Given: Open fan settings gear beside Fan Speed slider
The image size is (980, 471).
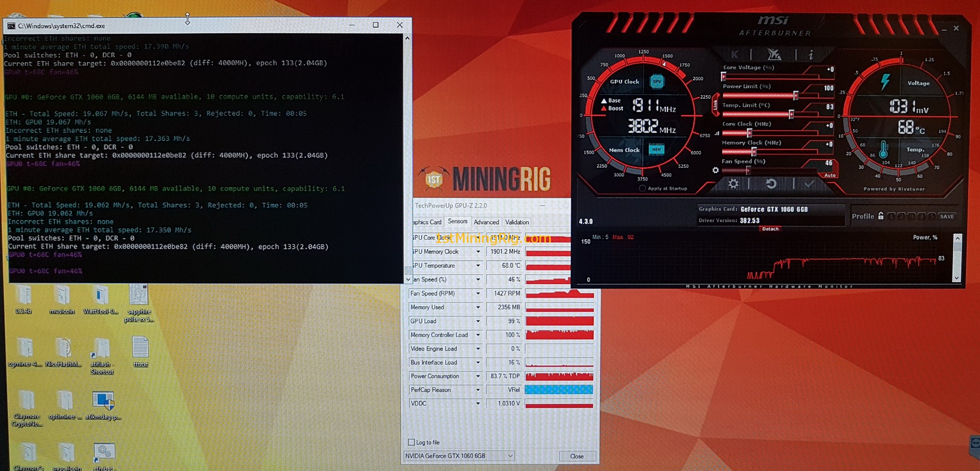Looking at the screenshot, I should [715, 170].
